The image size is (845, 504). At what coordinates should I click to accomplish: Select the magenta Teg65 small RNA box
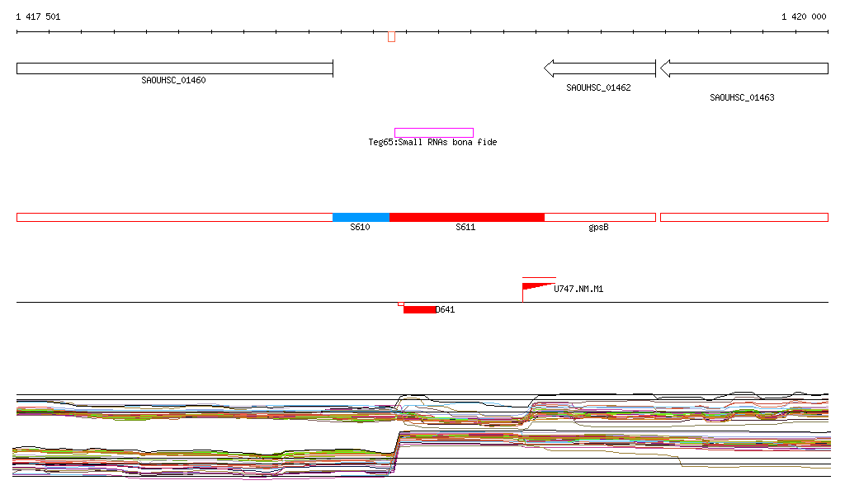click(433, 132)
